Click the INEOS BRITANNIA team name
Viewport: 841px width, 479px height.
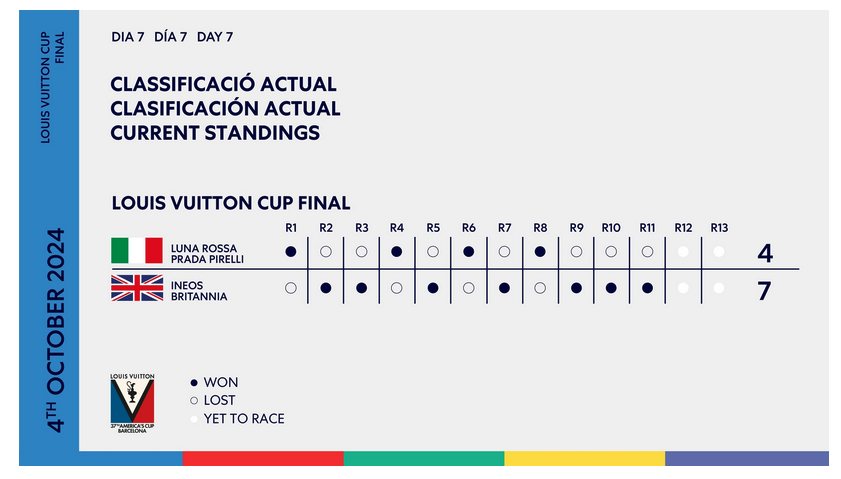199,291
